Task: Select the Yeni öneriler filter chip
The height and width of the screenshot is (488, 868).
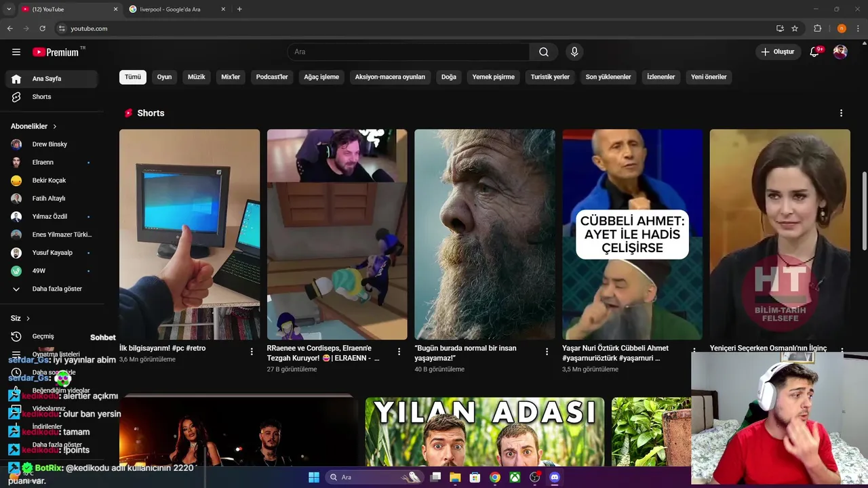Action: pyautogui.click(x=709, y=77)
